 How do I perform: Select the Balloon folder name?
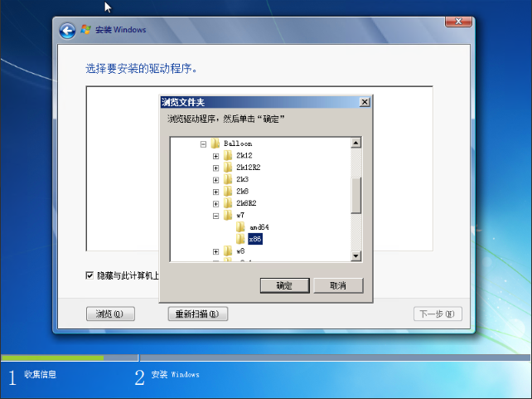(x=238, y=144)
